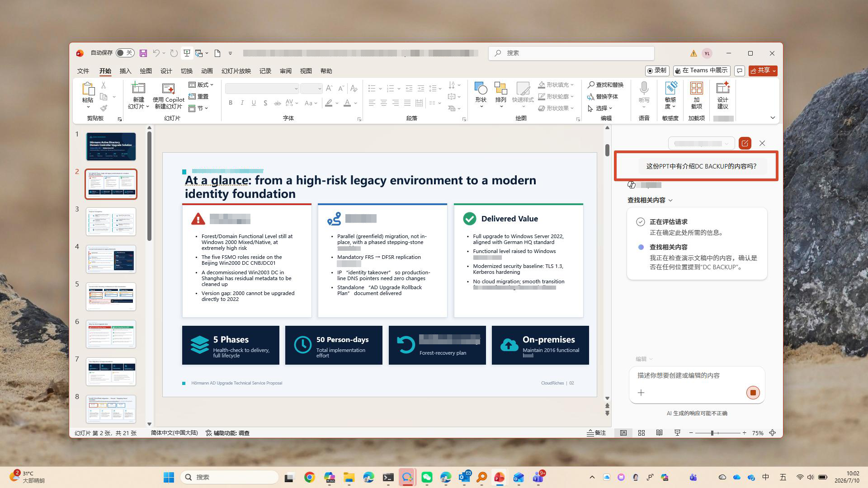The image size is (868, 488).
Task: Start slideshow from beginning icon
Action: coord(187,53)
